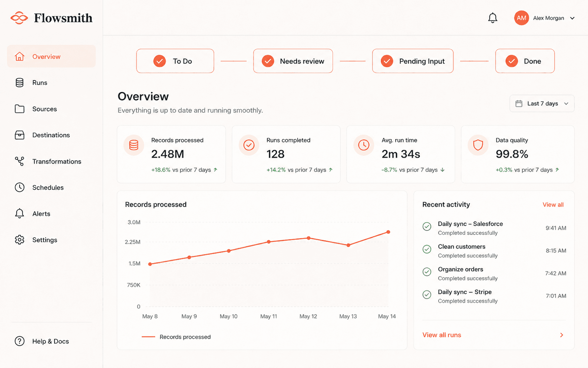Open the notifications bell icon
588x368 pixels.
pos(492,18)
